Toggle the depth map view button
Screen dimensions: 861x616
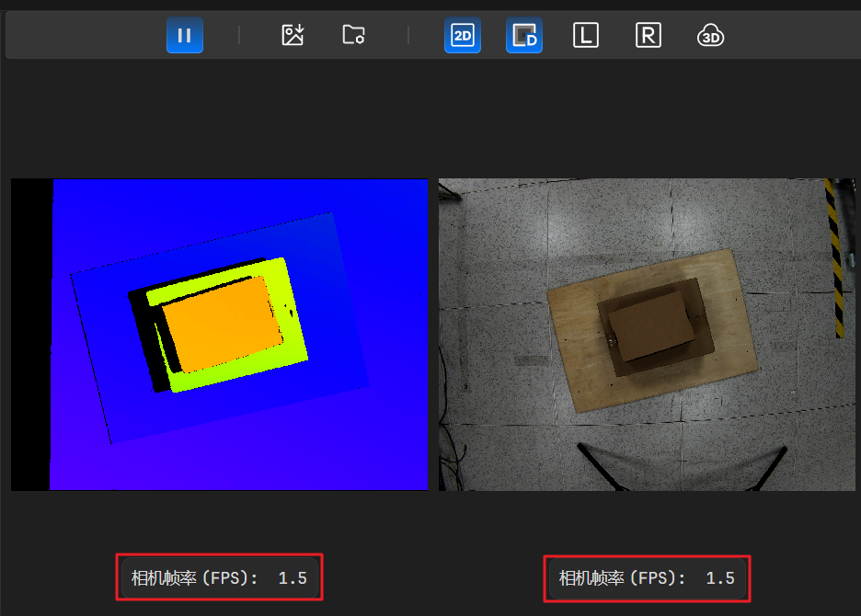tap(524, 36)
